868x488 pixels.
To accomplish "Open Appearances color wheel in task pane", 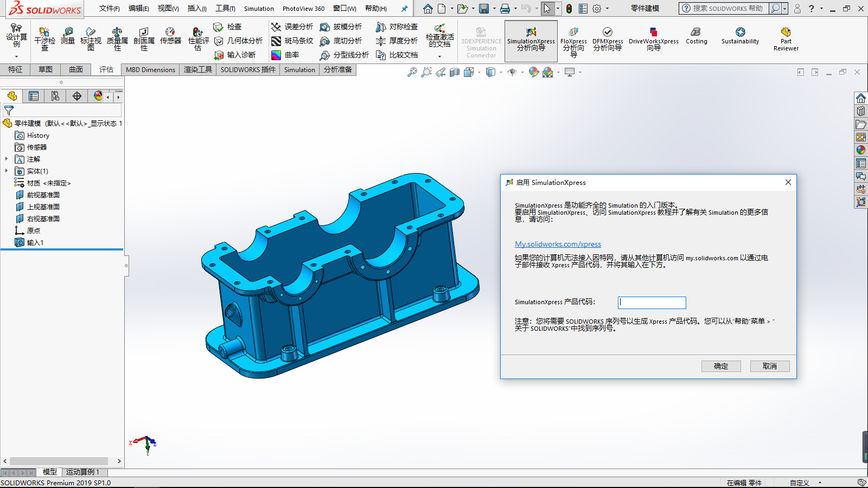I will pyautogui.click(x=861, y=150).
